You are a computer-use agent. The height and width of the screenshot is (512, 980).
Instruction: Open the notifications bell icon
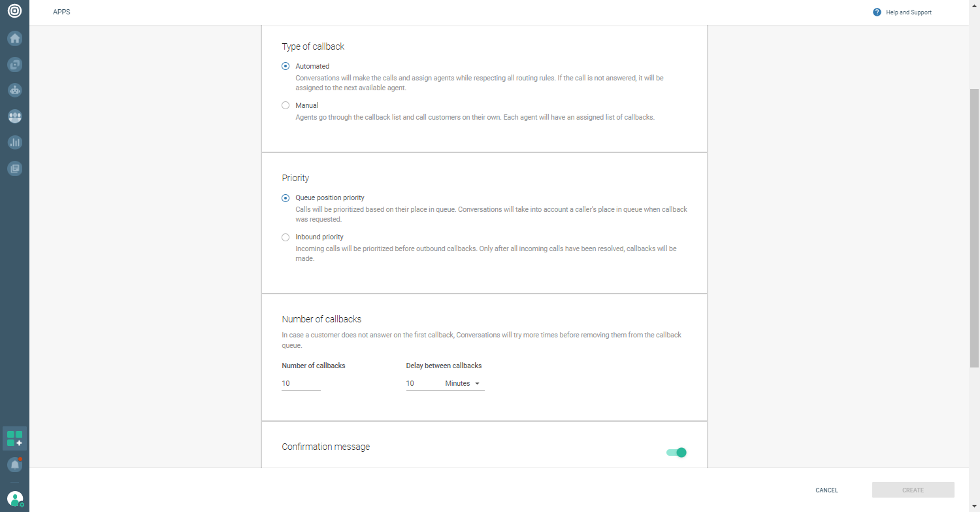[14, 464]
